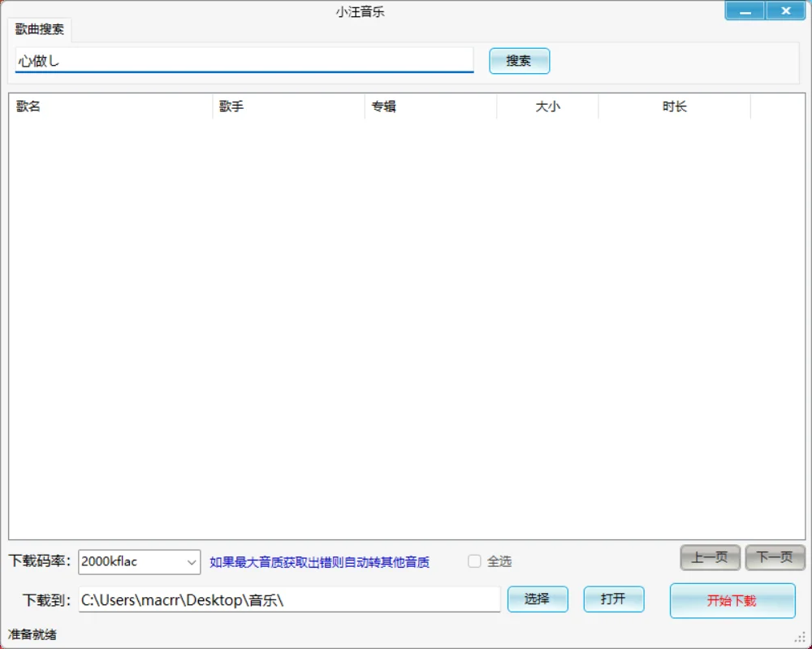Go to the previous page with 上一页
The image size is (812, 649).
[x=710, y=557]
